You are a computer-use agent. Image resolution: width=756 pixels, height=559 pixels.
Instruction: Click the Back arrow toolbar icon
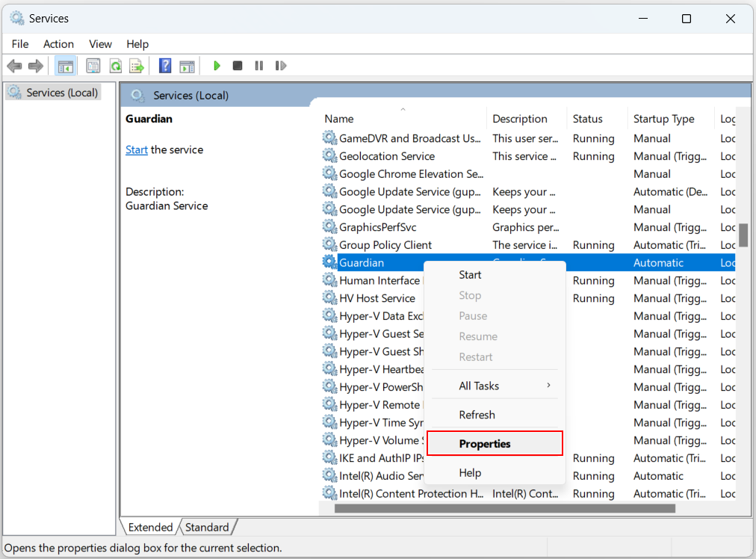tap(14, 66)
